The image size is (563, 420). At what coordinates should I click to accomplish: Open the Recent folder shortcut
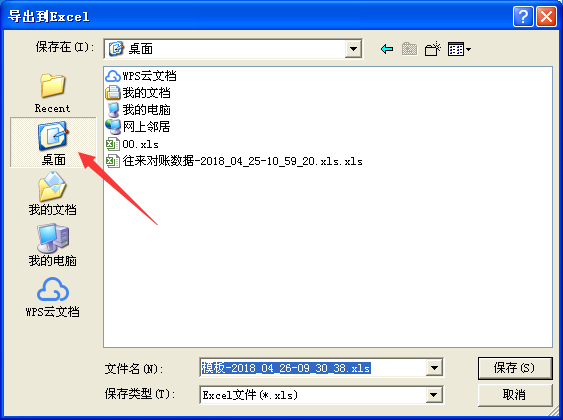[52, 93]
